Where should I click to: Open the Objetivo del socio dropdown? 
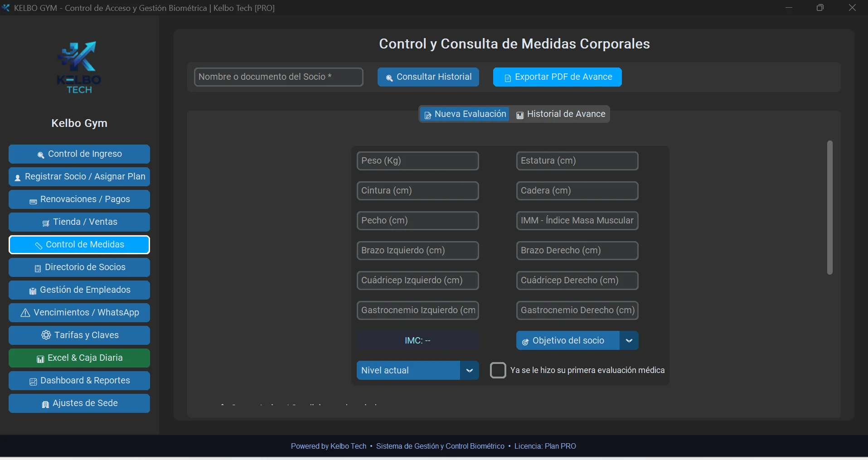pyautogui.click(x=577, y=340)
